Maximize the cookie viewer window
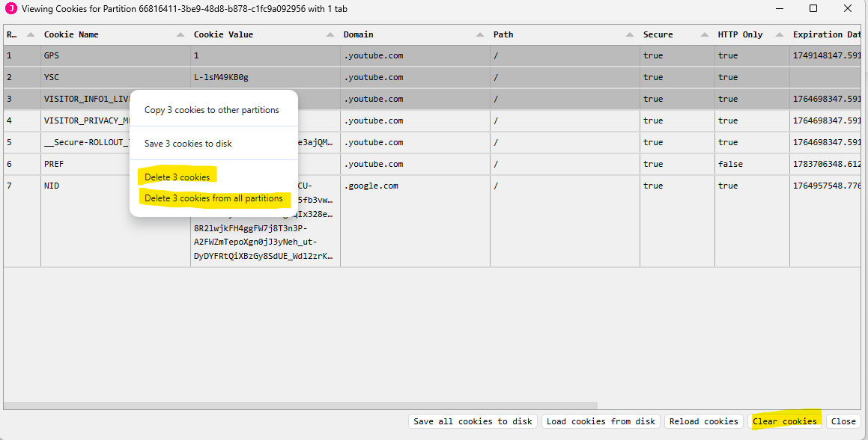This screenshot has height=440, width=868. tap(813, 8)
